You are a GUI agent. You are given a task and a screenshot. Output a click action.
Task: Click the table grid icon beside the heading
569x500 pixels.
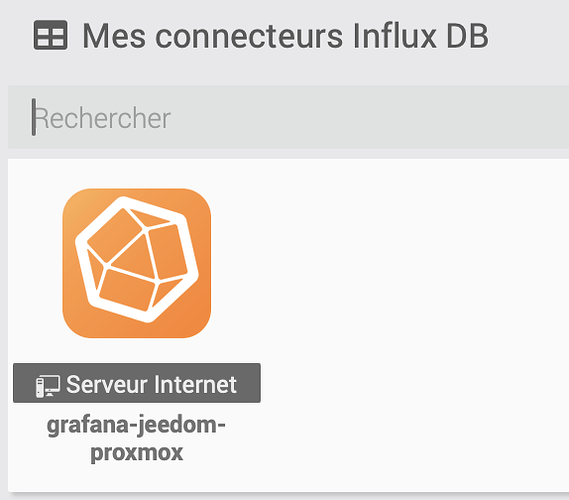(x=50, y=35)
